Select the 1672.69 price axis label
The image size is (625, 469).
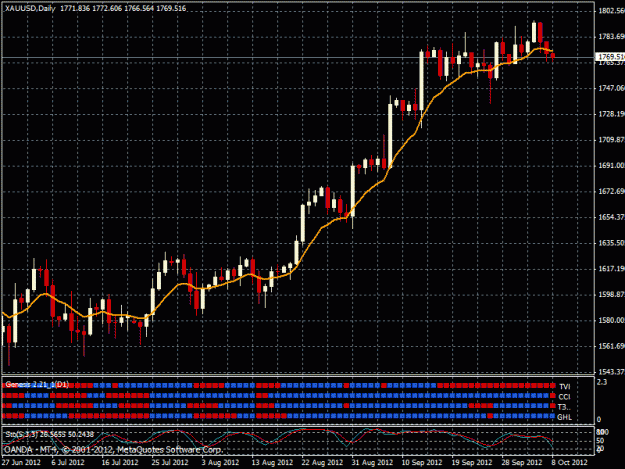tap(611, 191)
